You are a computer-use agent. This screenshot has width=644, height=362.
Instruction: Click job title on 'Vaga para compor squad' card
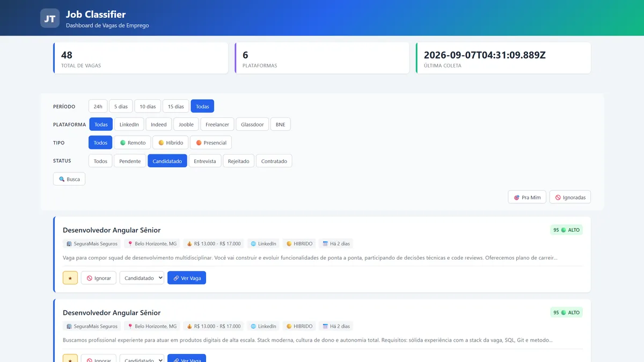point(112,230)
